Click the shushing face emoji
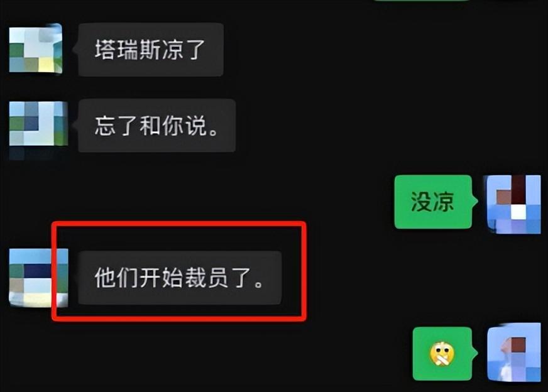The width and height of the screenshot is (548, 392). point(442,354)
